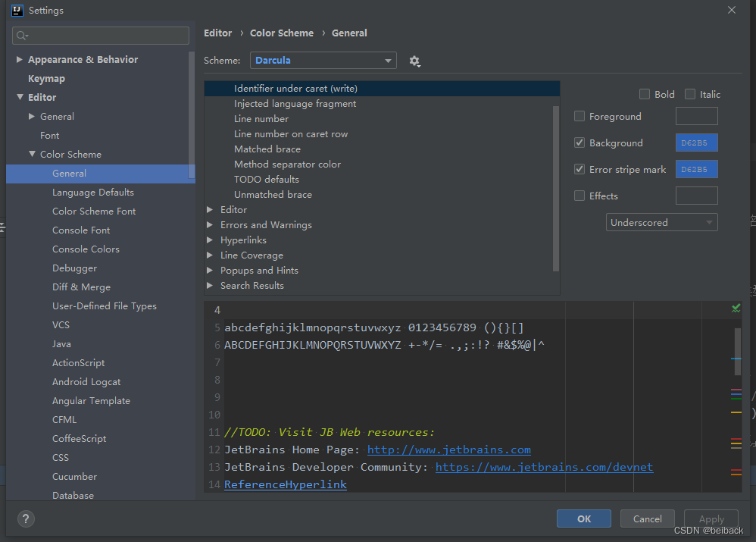Click the attributes list vertical scrollbar
This screenshot has height=542, width=756.
click(555, 188)
